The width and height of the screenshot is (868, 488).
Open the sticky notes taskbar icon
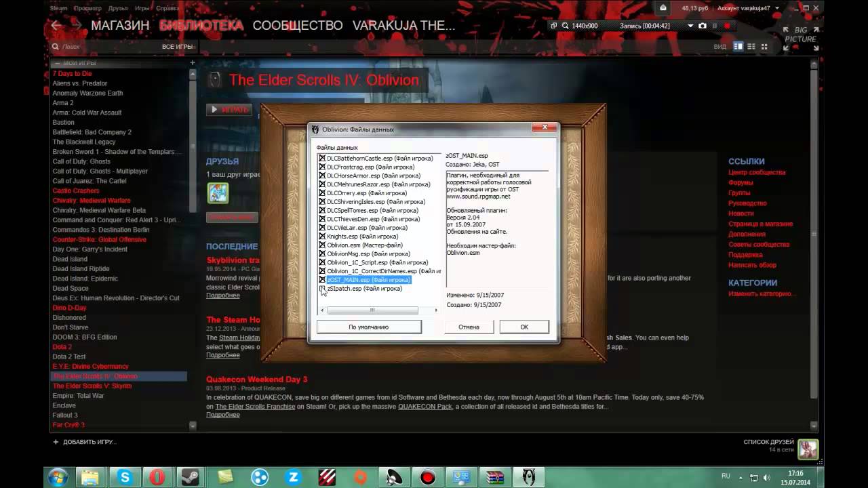pos(226,477)
